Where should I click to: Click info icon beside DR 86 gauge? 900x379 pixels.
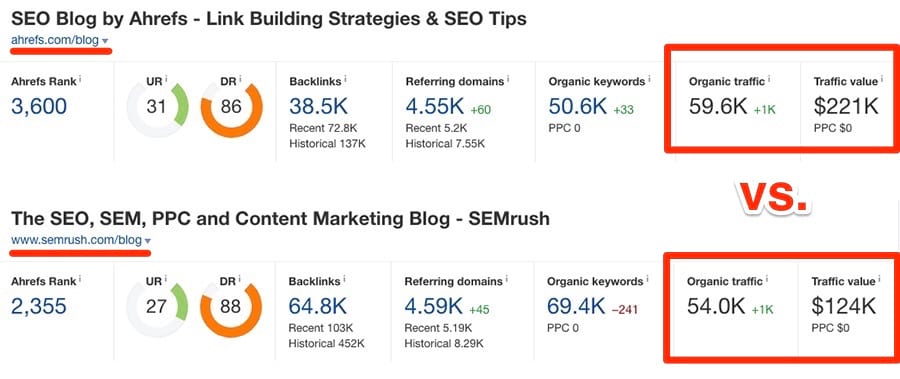pyautogui.click(x=240, y=79)
